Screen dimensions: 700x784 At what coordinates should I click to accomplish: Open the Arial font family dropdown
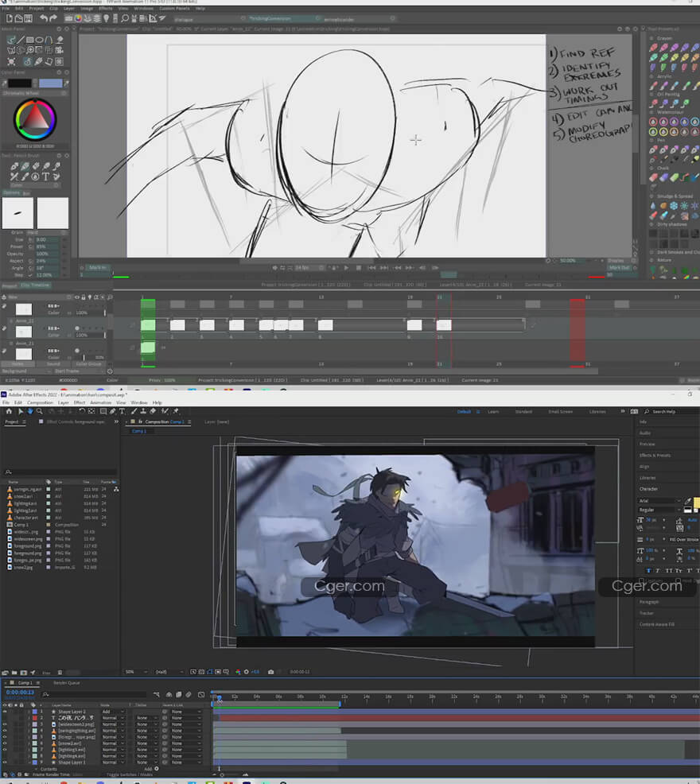click(660, 500)
